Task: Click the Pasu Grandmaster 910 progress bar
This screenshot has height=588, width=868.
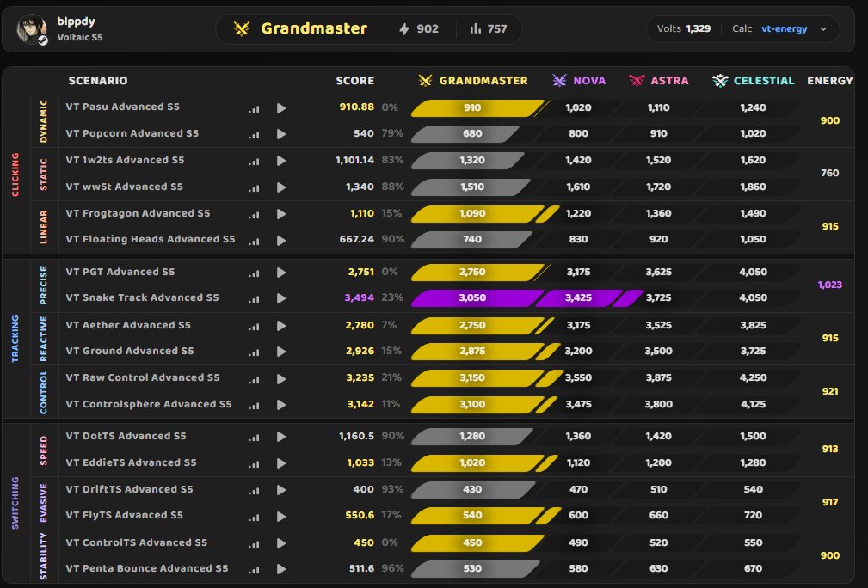Action: coord(477,107)
